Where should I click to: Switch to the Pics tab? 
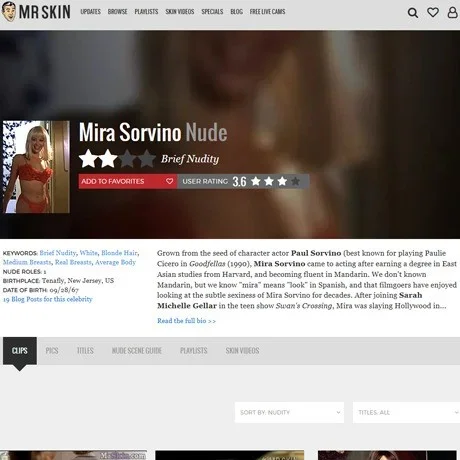(52, 351)
